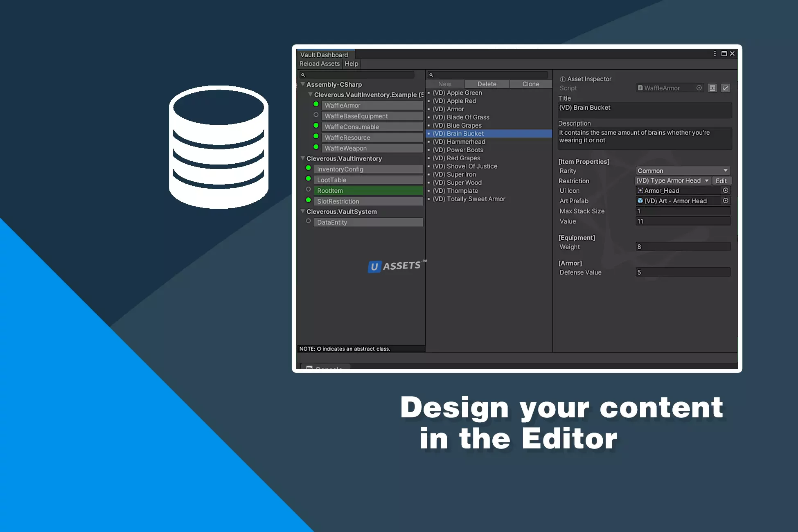Click green status dot beside LootTable
798x532 pixels.
309,179
